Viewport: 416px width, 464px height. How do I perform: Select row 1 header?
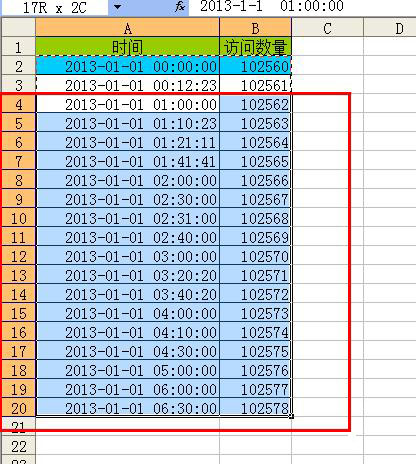(18, 47)
